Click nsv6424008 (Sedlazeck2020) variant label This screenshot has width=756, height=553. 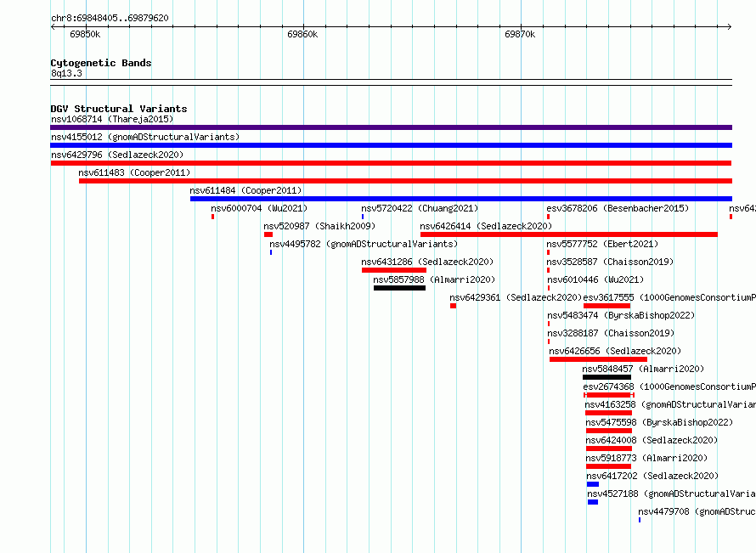[652, 440]
